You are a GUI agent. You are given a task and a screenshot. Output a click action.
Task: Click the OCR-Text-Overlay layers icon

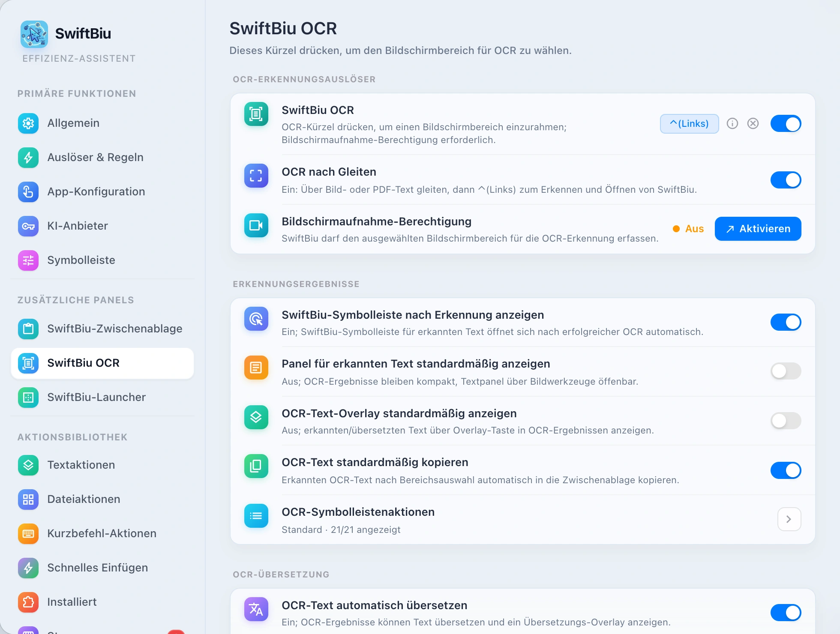click(256, 417)
